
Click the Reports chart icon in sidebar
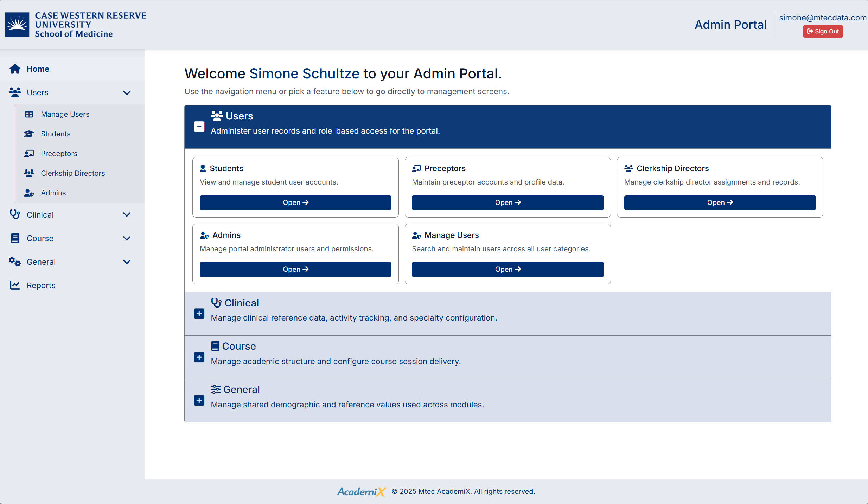[15, 285]
